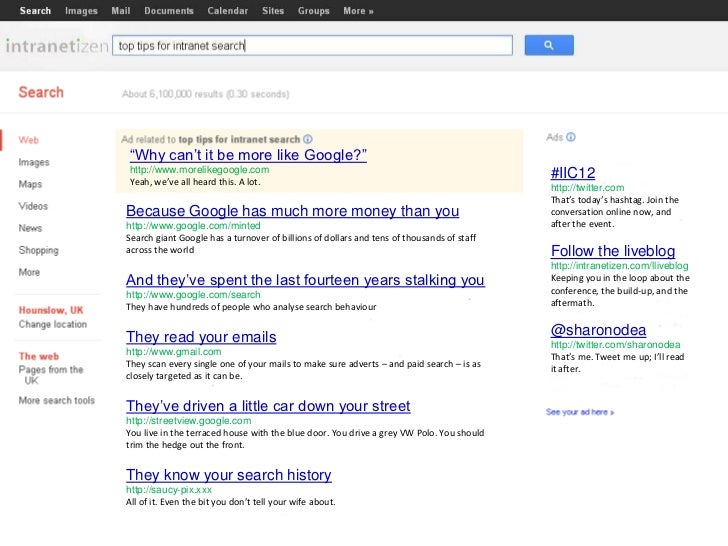Open Documents in the top bar
Image resolution: width=728 pixels, height=546 pixels.
click(169, 11)
